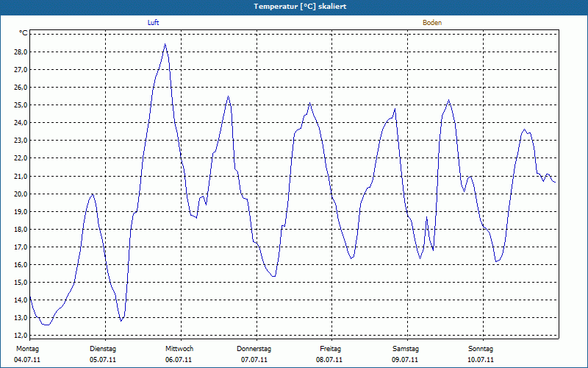
Task: Click the date '10.07.11'
Action: tap(481, 360)
